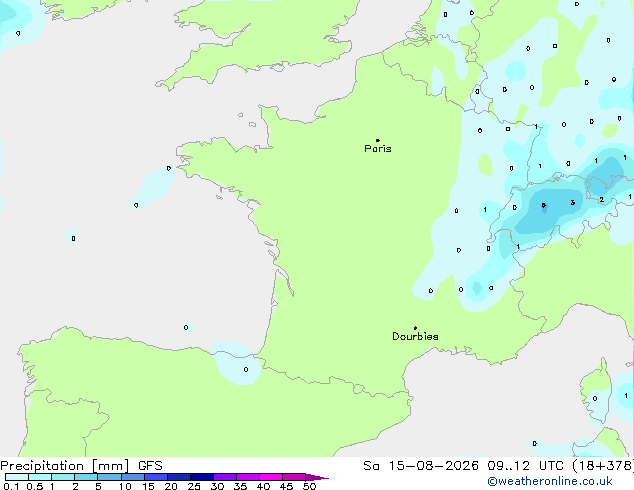Click the GFS model label

pos(150,466)
